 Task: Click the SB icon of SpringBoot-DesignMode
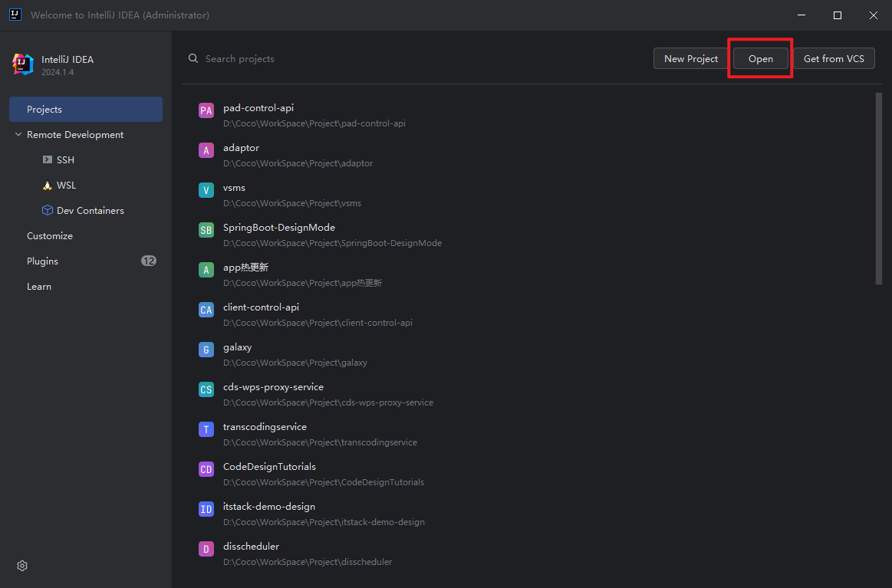206,230
